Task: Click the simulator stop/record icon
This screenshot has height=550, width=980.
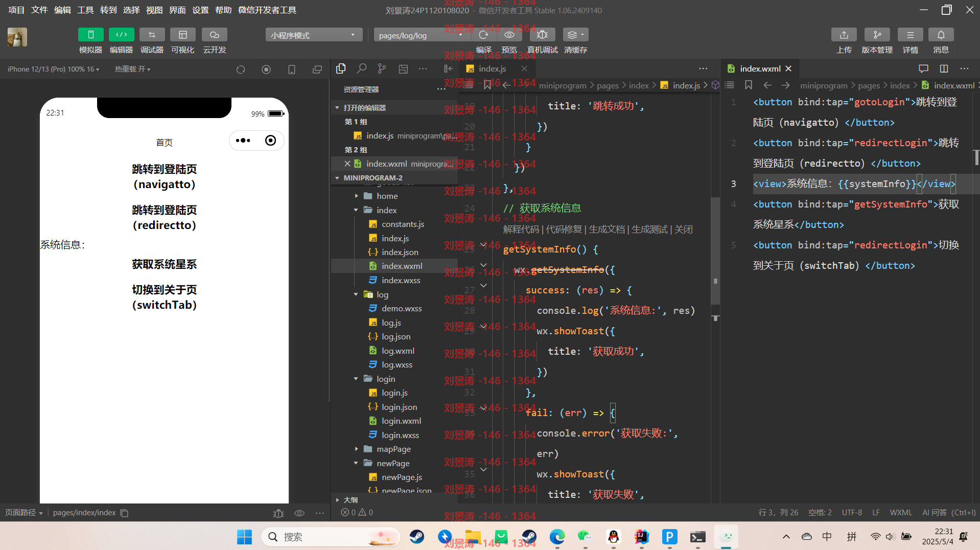Action: point(266,70)
